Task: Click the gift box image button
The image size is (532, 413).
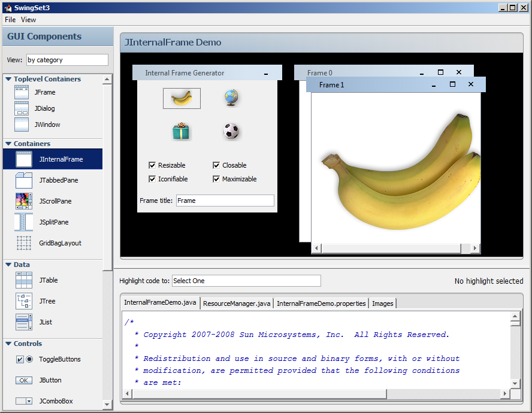Action: pos(182,131)
